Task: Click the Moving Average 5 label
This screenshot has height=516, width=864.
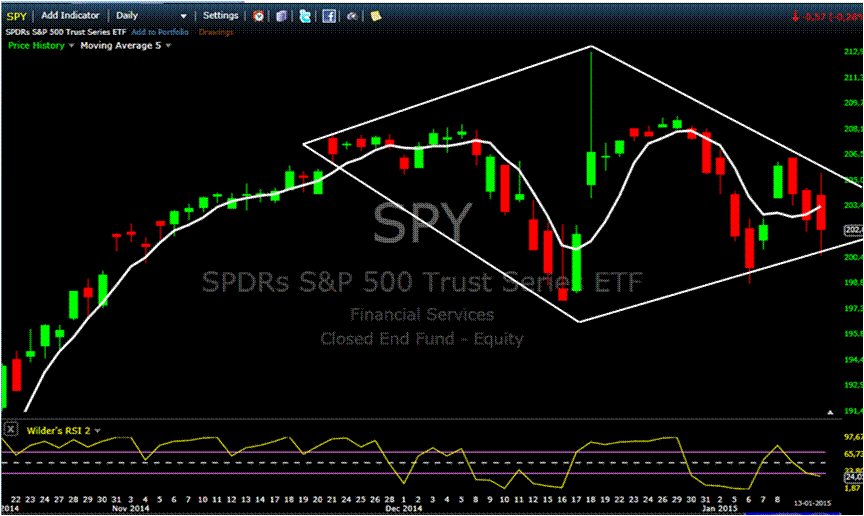Action: click(121, 45)
